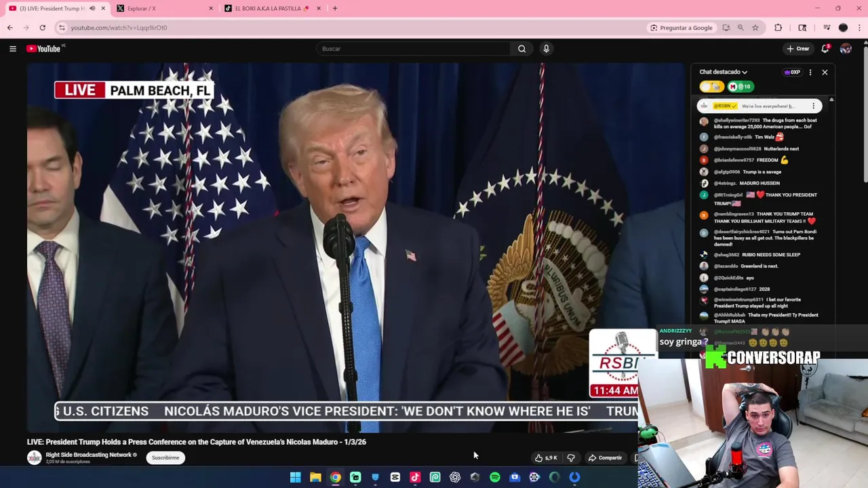The image size is (868, 488).
Task: Open File Explorer from taskbar
Action: 315,477
